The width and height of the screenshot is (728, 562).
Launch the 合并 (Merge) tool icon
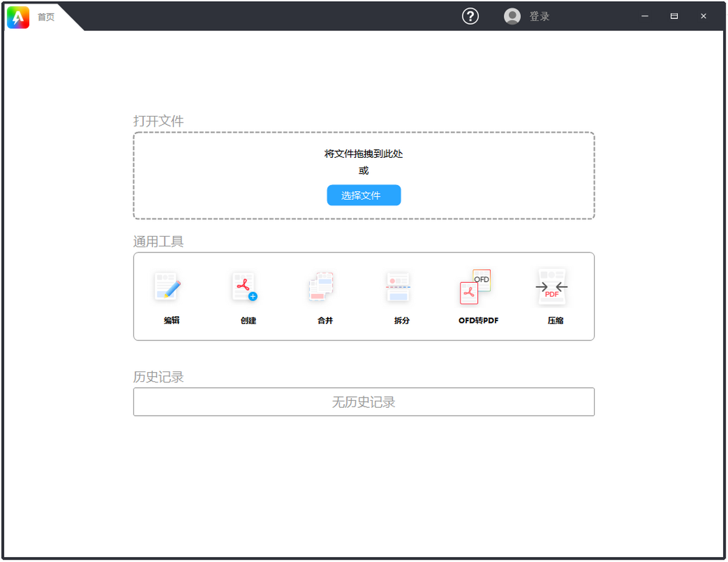[321, 286]
